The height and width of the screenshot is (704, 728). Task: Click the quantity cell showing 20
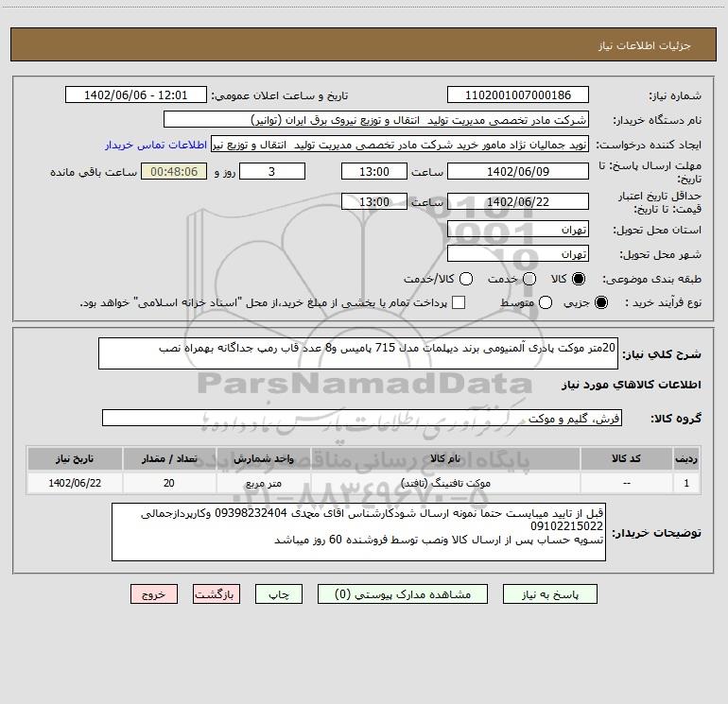[x=169, y=483]
